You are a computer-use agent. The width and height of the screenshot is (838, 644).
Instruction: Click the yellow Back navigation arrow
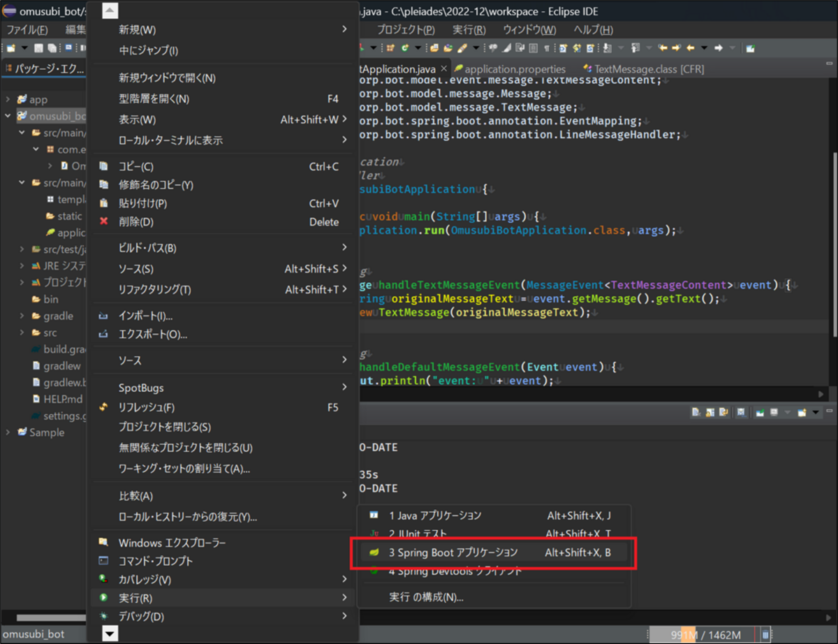click(x=690, y=48)
